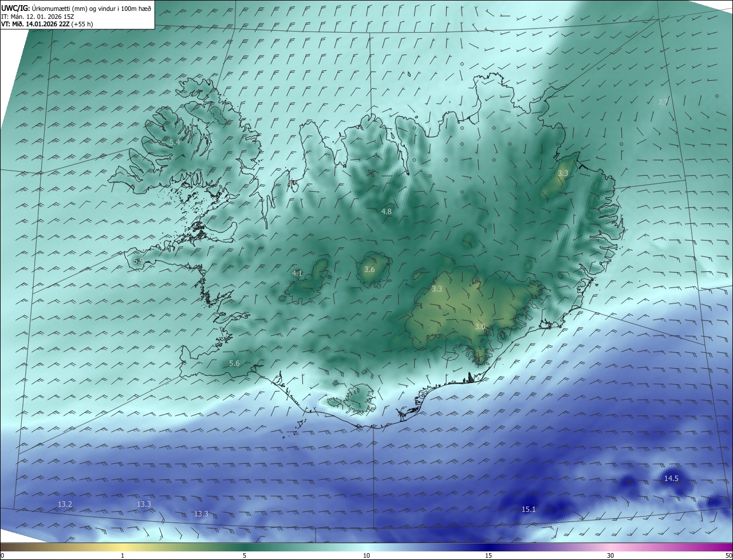Click the 5.4 value over the Westfjords
This screenshot has height=560, width=733.
point(175,141)
